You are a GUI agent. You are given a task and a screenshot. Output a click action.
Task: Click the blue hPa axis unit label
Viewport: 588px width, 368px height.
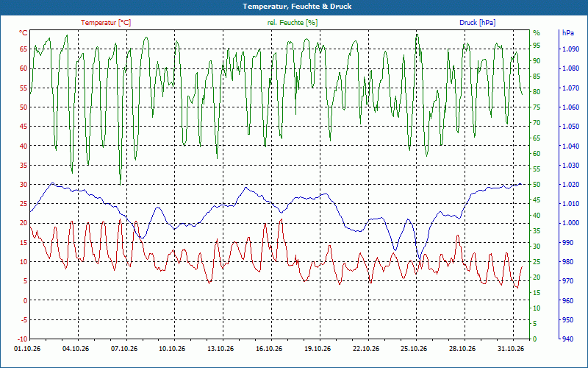(567, 33)
